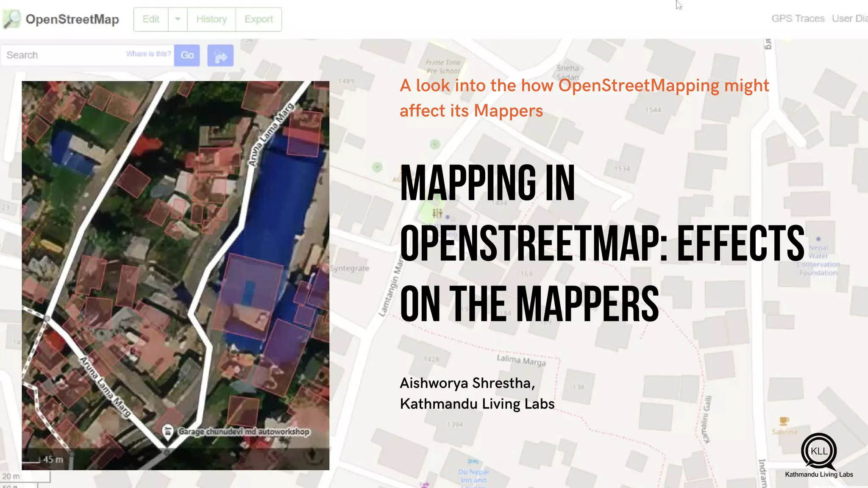Open the User Diaries menu item
Screen dimensions: 868x488
coord(849,19)
